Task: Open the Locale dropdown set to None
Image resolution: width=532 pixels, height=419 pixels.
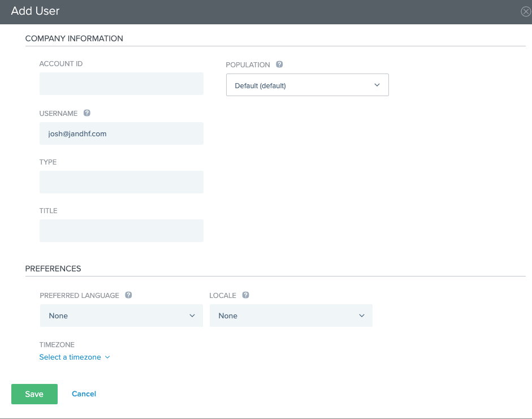Action: pos(291,316)
